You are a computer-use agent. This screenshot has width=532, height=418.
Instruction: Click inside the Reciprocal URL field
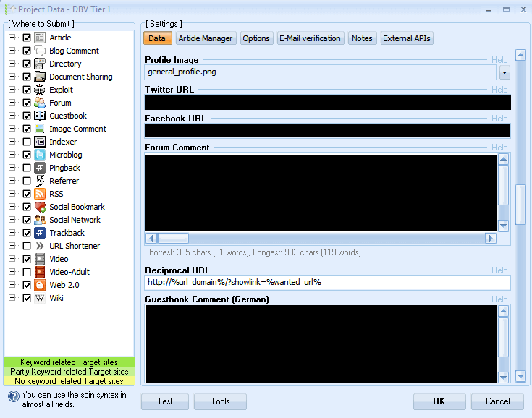tap(327, 282)
